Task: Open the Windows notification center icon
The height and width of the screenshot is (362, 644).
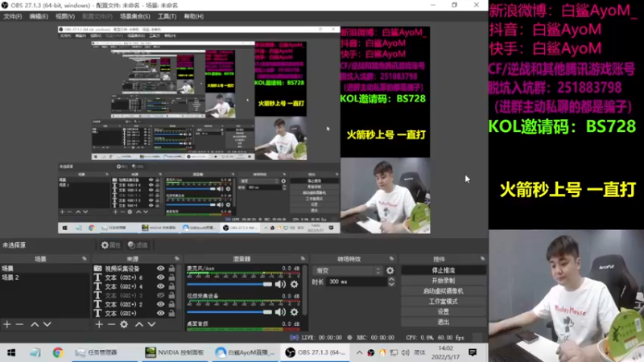Action: [x=473, y=352]
